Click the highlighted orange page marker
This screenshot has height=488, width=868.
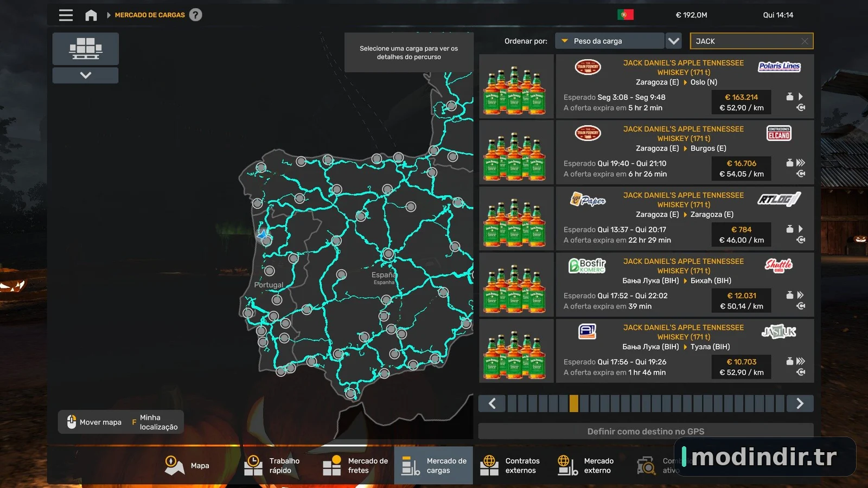(x=573, y=403)
